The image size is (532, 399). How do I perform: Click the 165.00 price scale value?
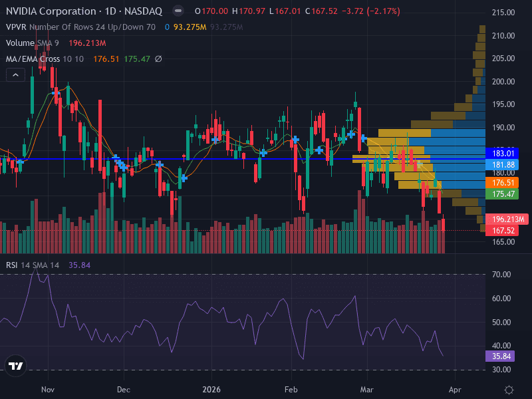[503, 242]
